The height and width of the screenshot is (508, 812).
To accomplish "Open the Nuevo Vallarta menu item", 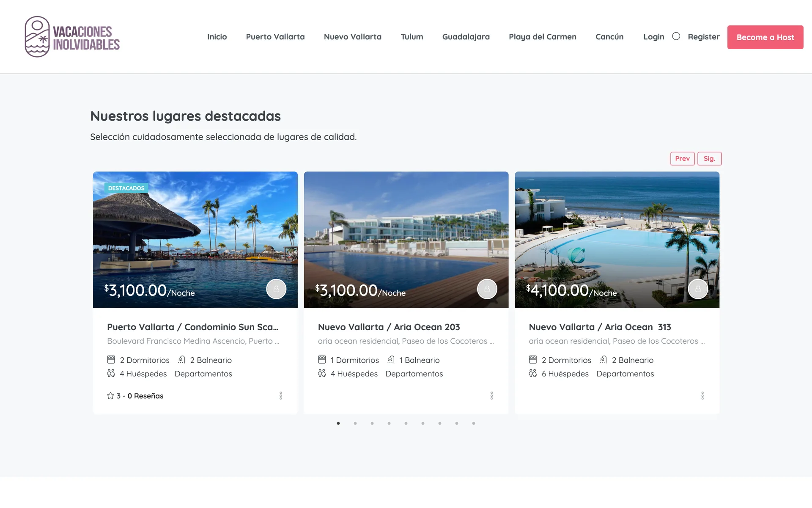I will (353, 37).
